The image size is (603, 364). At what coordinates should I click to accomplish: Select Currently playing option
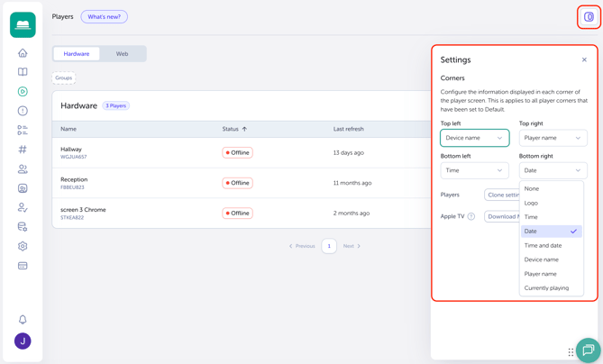[552, 288]
